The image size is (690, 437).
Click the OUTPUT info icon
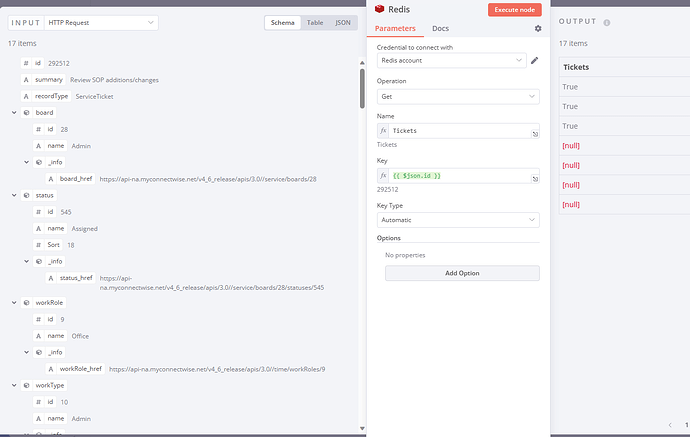pos(607,23)
